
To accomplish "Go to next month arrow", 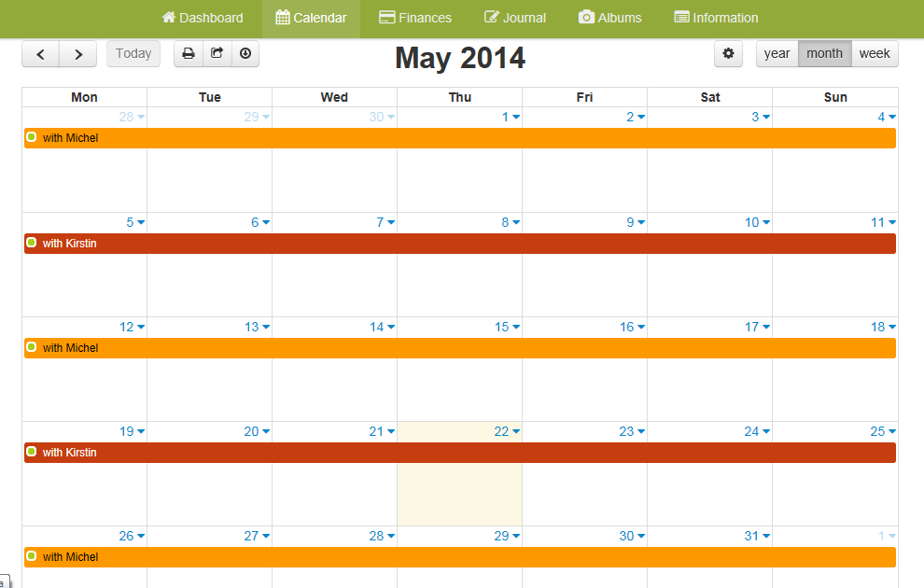I will click(x=77, y=54).
